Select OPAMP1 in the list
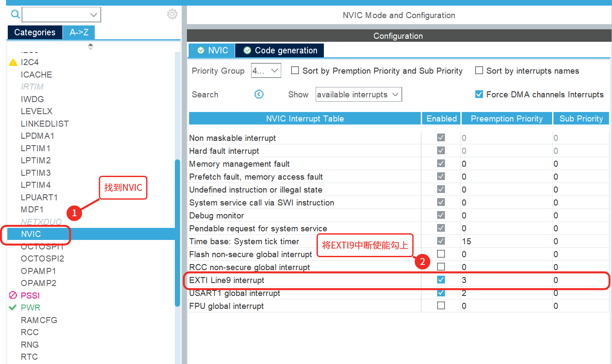Image resolution: width=612 pixels, height=364 pixels. [38, 271]
